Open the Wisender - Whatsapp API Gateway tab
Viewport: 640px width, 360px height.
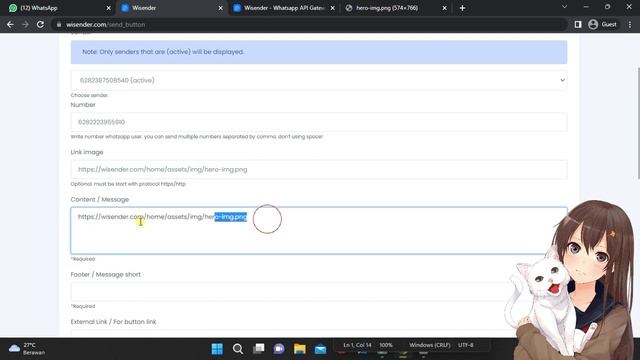tap(284, 8)
